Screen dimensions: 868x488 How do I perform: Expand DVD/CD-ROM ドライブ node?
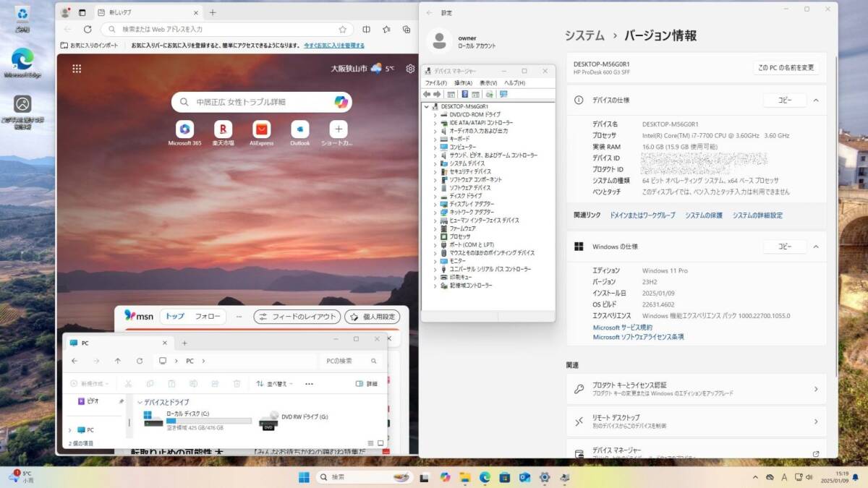[435, 115]
